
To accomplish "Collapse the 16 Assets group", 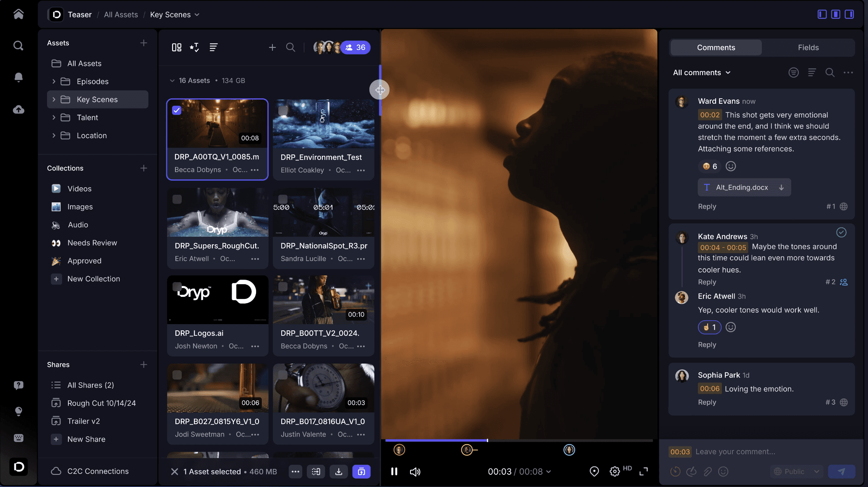I will (172, 81).
